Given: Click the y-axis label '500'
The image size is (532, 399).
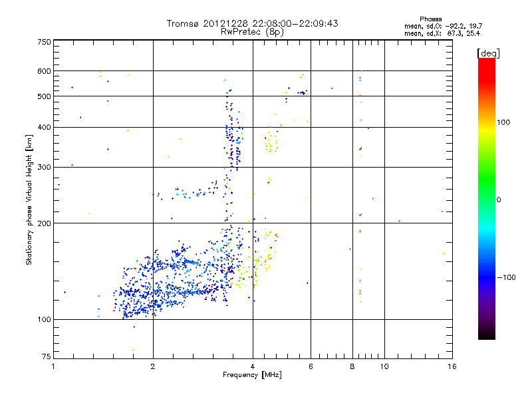Looking at the screenshot, I should [44, 96].
